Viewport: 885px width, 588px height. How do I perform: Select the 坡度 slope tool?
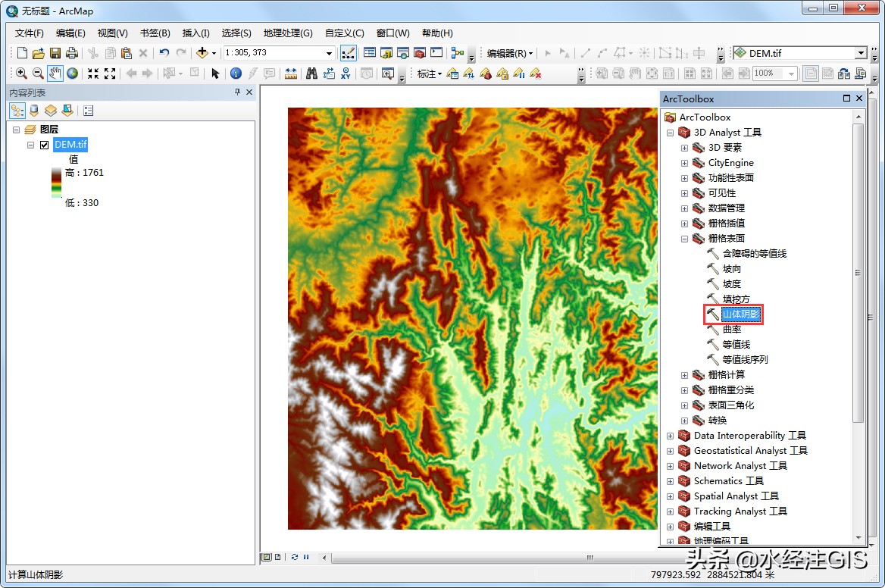click(731, 284)
